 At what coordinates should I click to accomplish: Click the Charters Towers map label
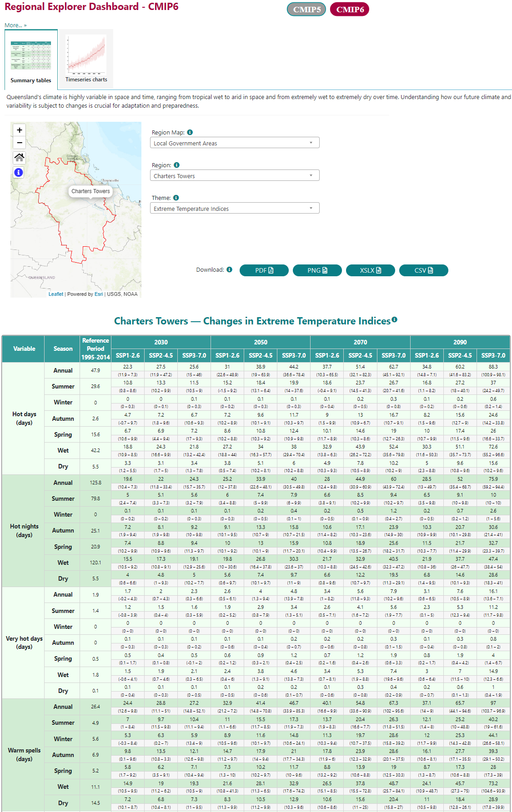tap(90, 191)
